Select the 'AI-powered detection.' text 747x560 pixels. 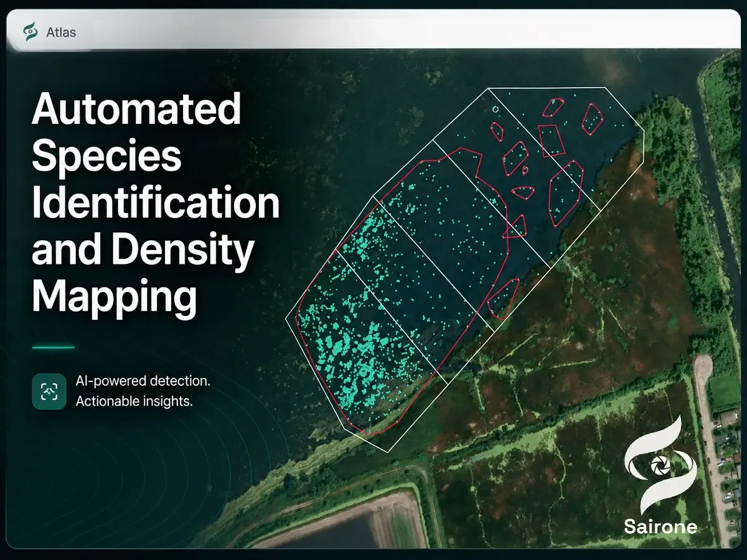click(143, 381)
